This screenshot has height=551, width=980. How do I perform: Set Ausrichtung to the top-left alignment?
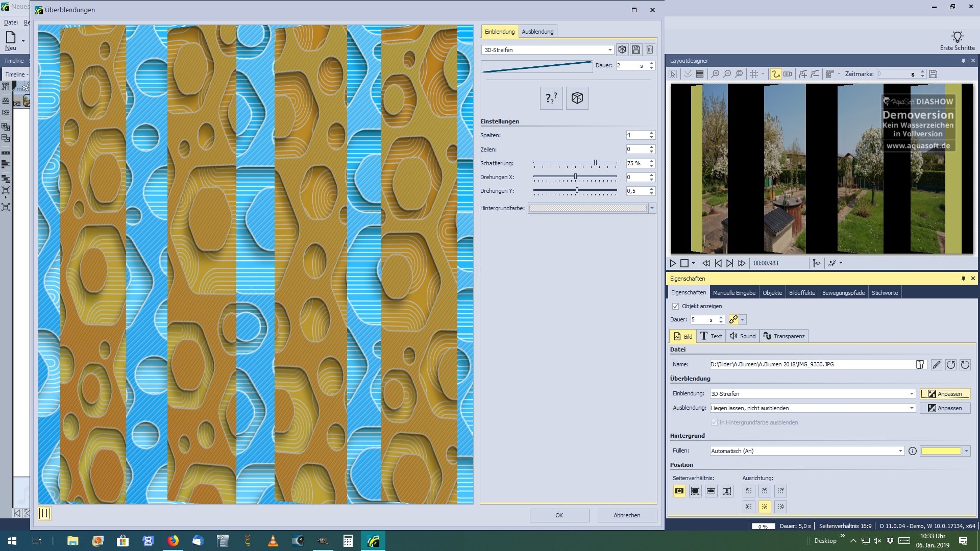(748, 491)
